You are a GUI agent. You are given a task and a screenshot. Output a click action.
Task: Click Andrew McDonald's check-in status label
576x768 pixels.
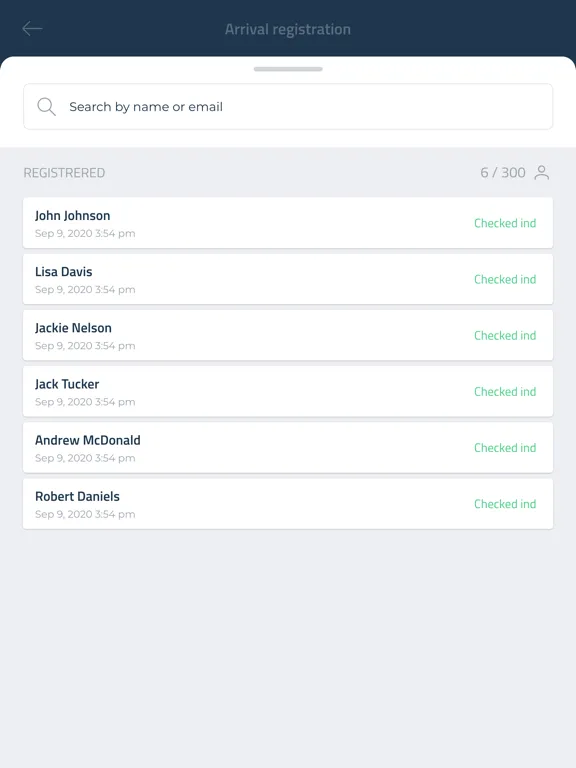[505, 448]
